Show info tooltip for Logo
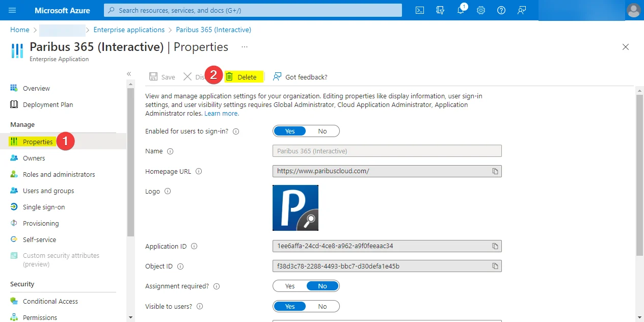This screenshot has width=644, height=322. 168,192
